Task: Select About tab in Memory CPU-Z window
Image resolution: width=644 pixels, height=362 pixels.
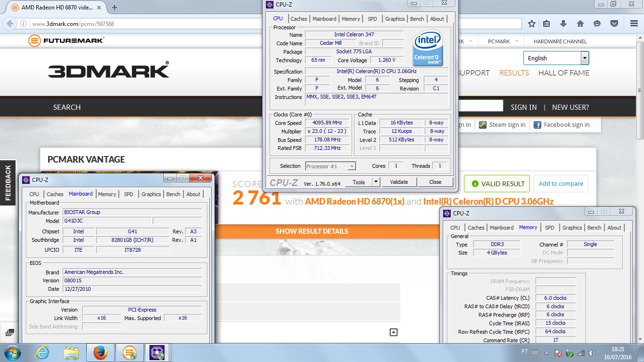Action: pos(614,228)
